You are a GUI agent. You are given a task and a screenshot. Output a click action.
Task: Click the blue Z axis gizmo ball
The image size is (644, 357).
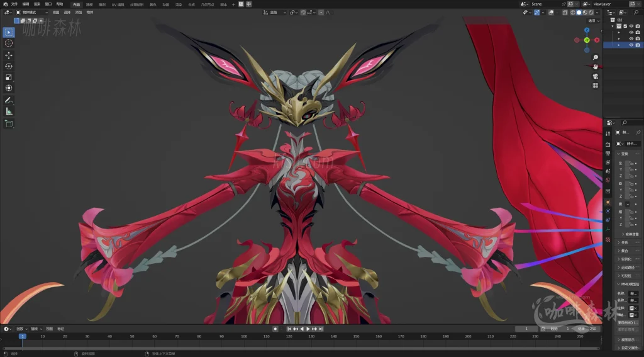587,30
